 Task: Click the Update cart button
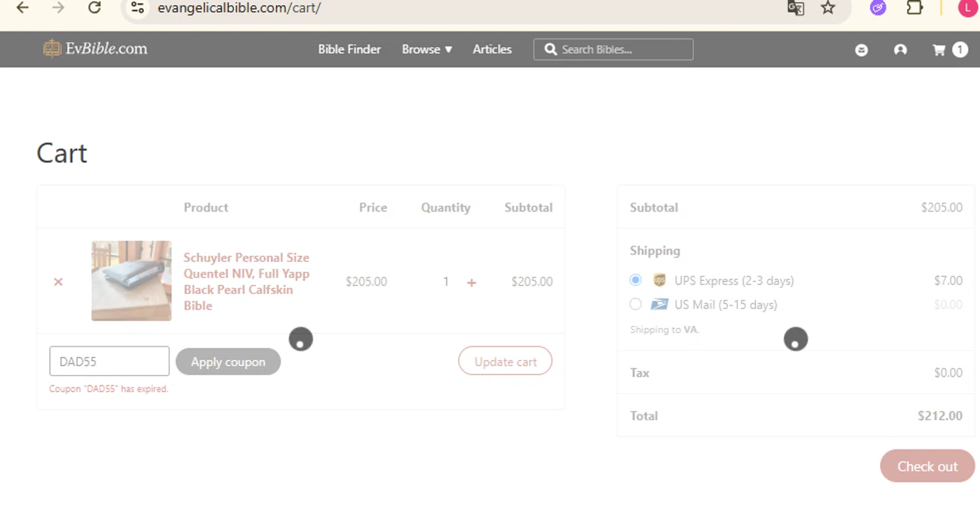pyautogui.click(x=506, y=361)
